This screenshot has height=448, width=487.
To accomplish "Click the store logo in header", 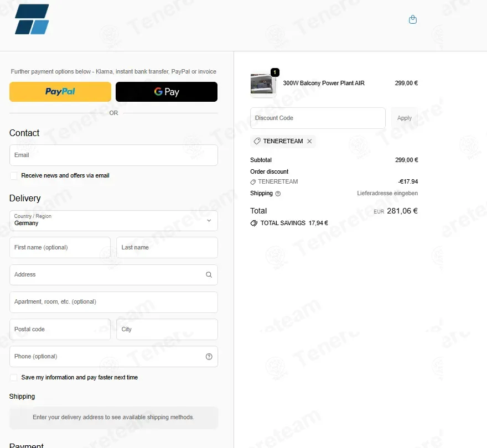I will (x=32, y=19).
